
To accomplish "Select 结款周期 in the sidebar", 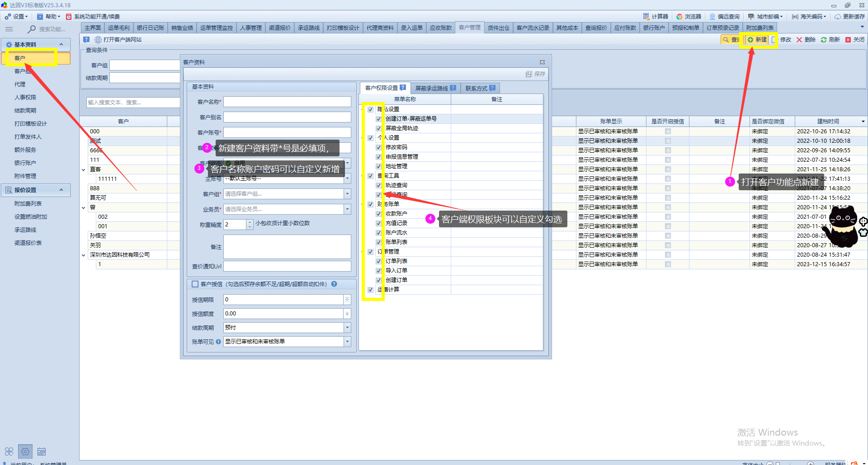I will [25, 111].
